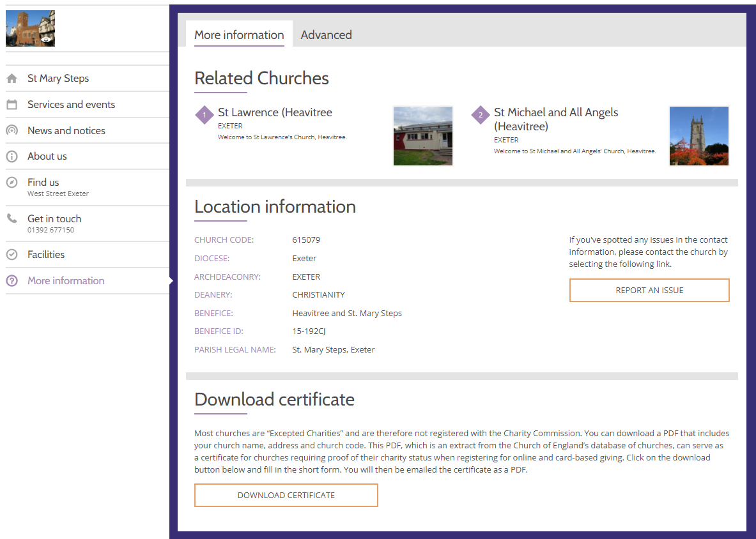
Task: Click the REPORT AN ISSUE button
Action: click(649, 290)
